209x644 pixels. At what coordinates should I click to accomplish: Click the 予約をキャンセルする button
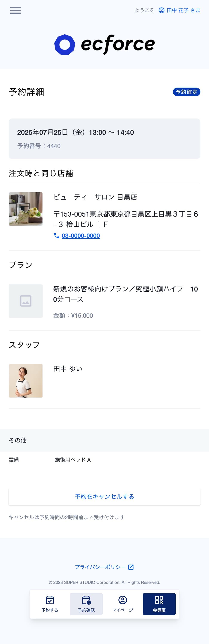(x=104, y=497)
